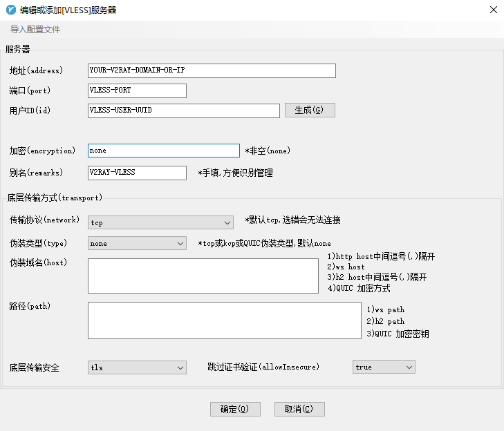Click the 4)QUIC 加密方式 hint line

359,288
